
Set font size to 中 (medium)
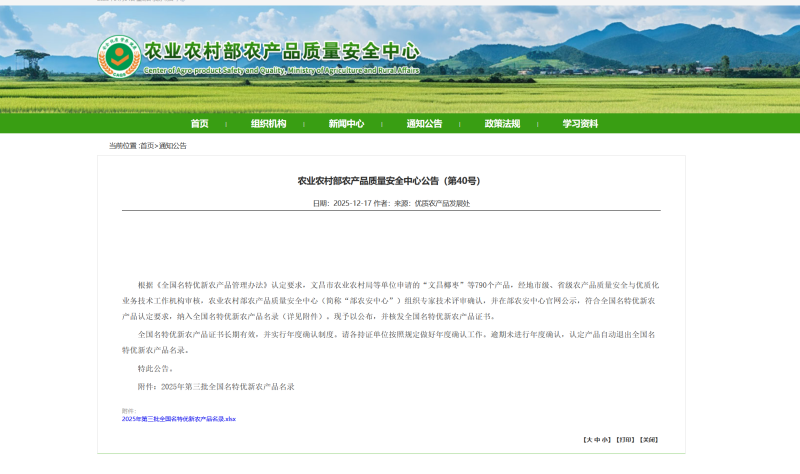[x=597, y=439]
